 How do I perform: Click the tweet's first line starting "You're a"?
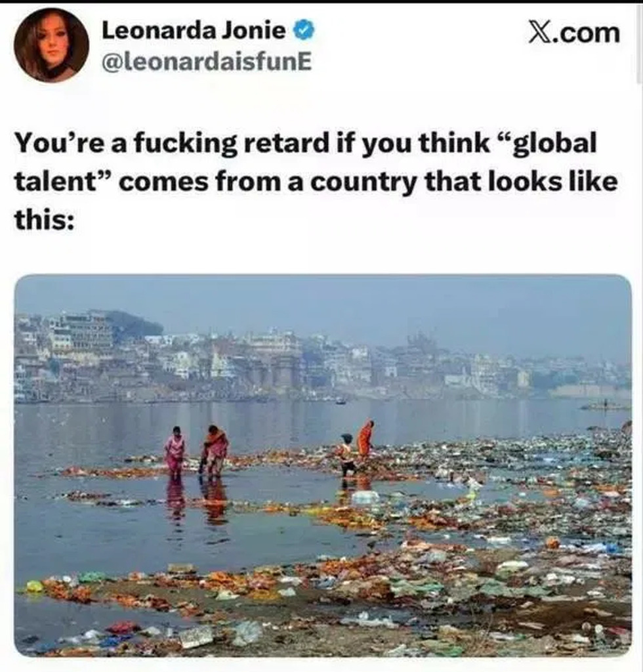[306, 143]
